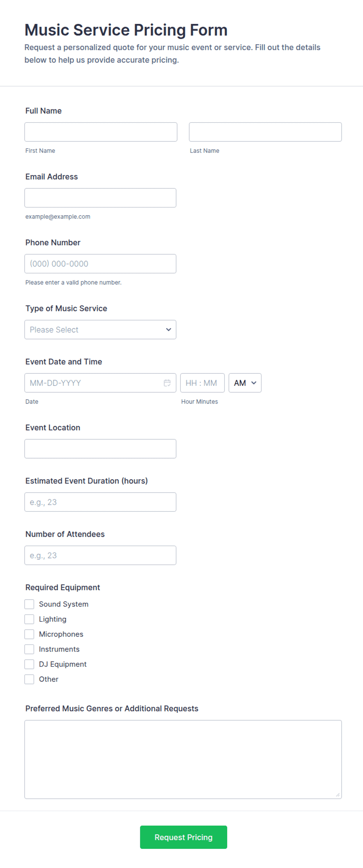Click the Phone Number field

[x=100, y=264]
